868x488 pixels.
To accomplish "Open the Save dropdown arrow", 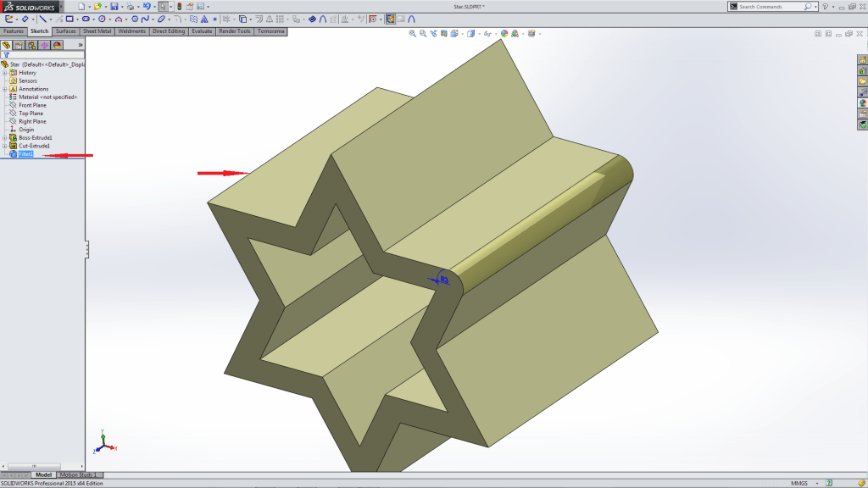I will tap(120, 7).
